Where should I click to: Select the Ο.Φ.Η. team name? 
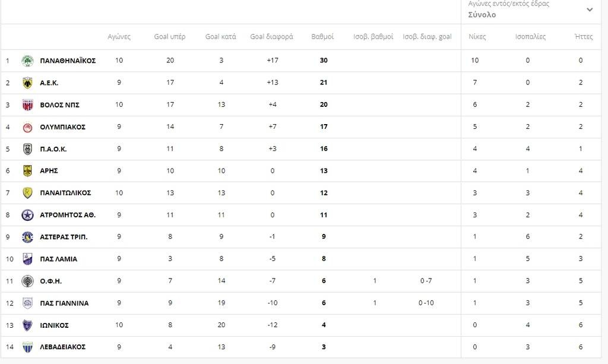(x=50, y=281)
